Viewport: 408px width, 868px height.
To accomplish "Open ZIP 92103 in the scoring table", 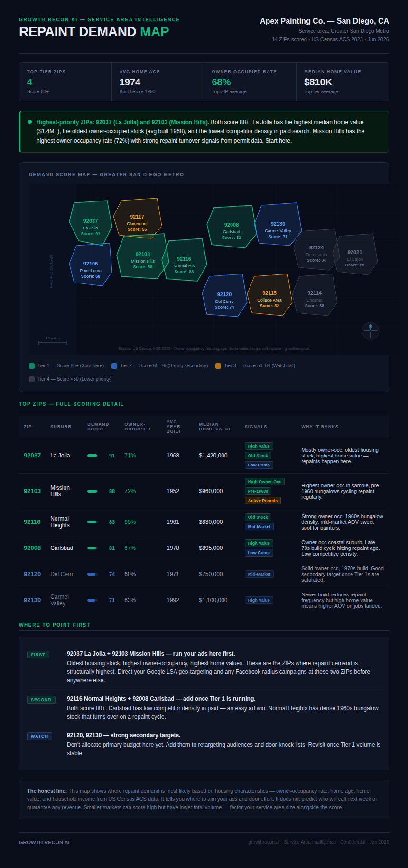I will click(x=32, y=491).
